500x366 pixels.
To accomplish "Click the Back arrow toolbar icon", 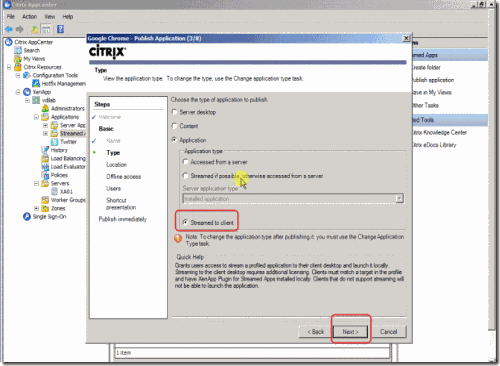I will [x=9, y=29].
